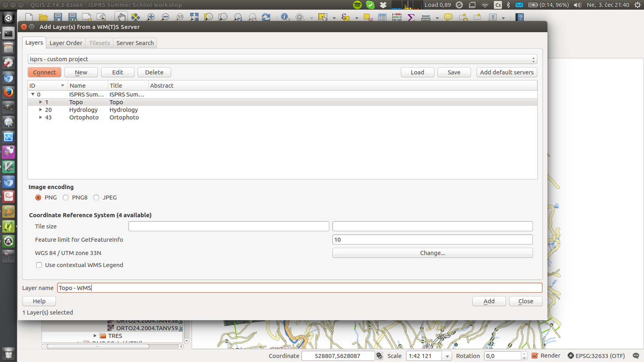644x362 pixels.
Task: Select the JPEG image encoding option
Action: coord(96,197)
